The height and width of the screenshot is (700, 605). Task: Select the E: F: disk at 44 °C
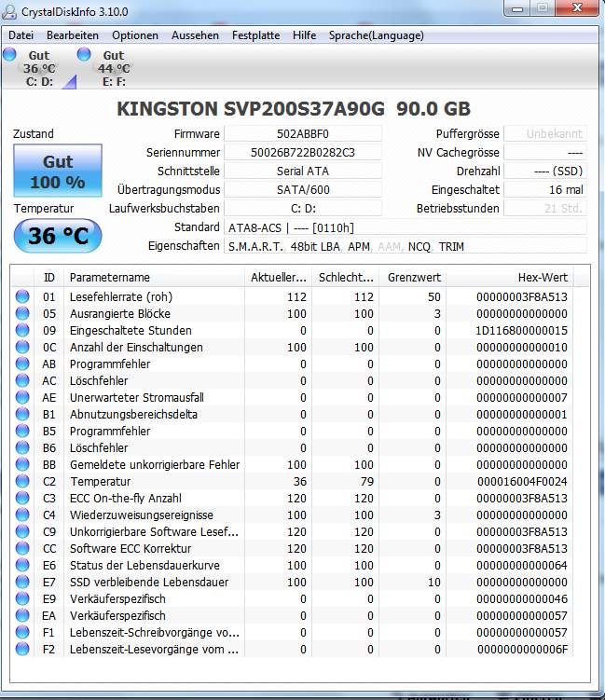click(x=114, y=68)
